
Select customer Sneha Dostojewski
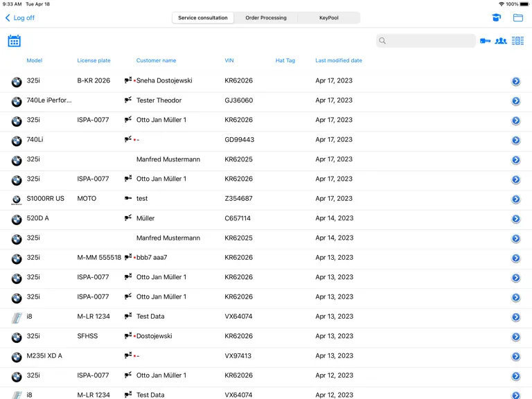pyautogui.click(x=164, y=80)
